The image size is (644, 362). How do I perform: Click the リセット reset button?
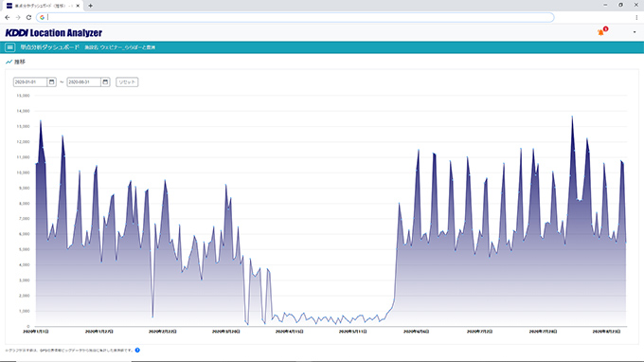(127, 81)
